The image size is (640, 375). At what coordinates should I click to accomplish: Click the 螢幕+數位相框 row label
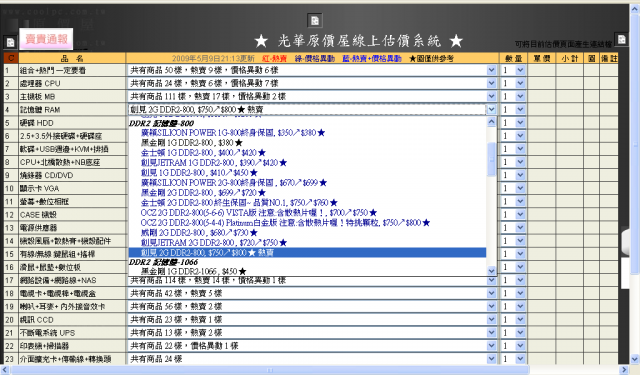coord(44,202)
